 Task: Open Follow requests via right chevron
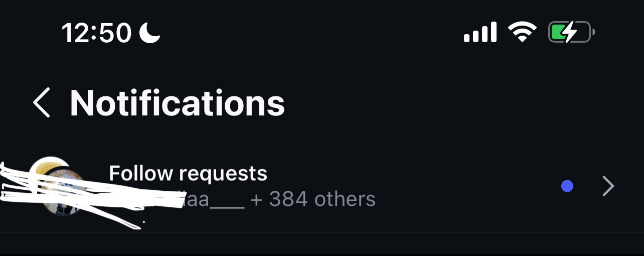click(x=608, y=187)
